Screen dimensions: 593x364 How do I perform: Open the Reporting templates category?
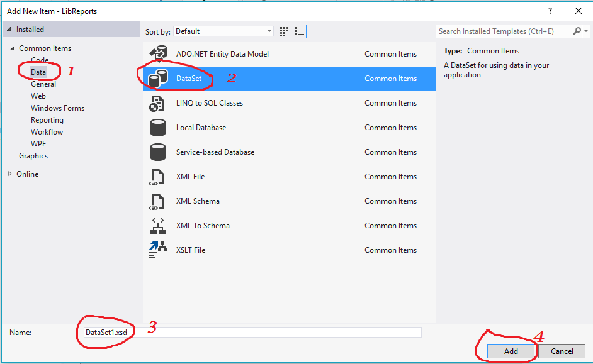click(48, 119)
